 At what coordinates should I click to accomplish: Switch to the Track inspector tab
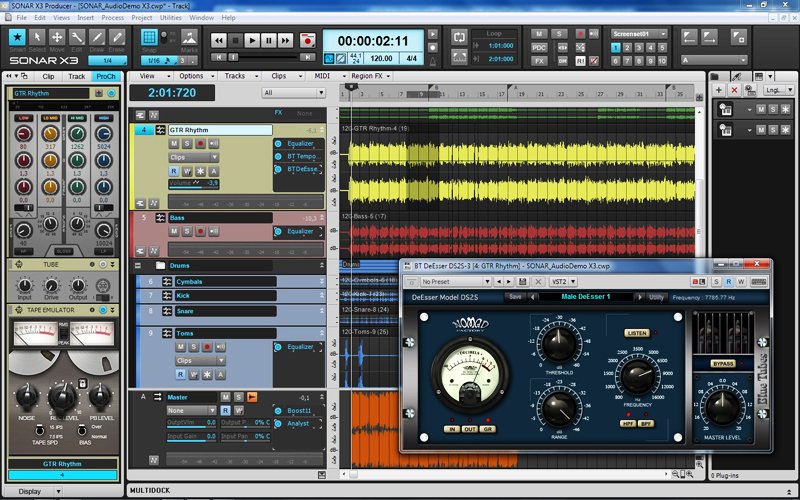(x=77, y=77)
